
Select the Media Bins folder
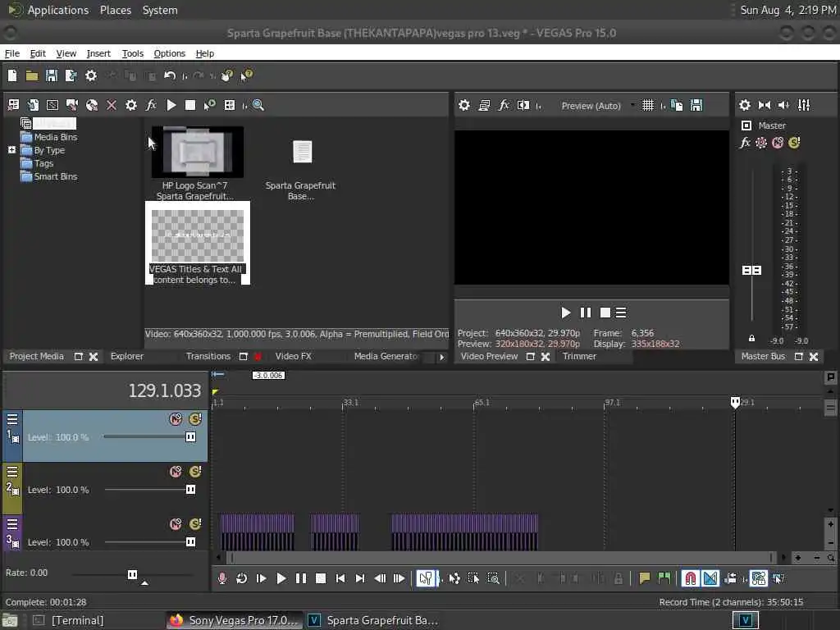(x=49, y=137)
